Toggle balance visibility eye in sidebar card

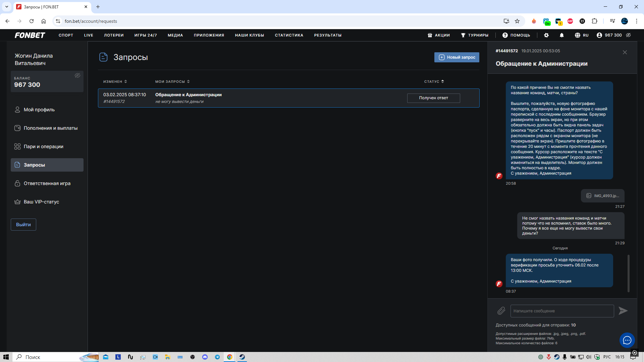pos(77,76)
